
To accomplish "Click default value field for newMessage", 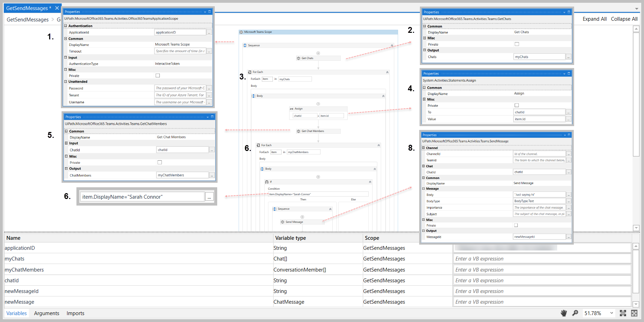I will [x=542, y=302].
